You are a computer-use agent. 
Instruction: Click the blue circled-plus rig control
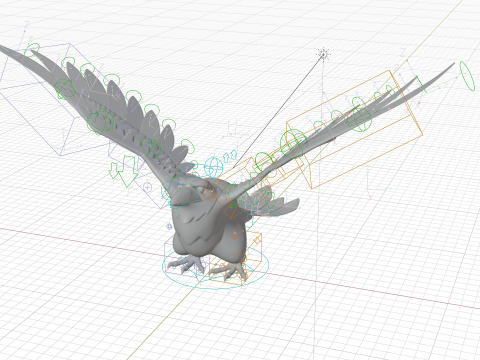(147, 187)
